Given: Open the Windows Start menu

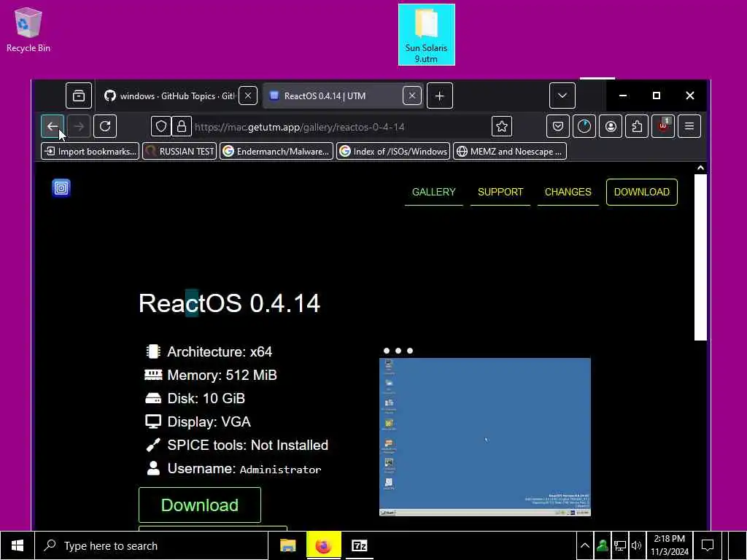Looking at the screenshot, I should click(18, 545).
